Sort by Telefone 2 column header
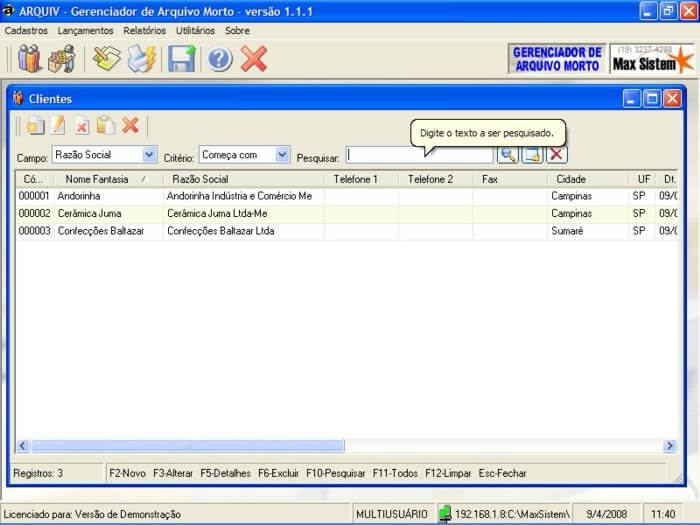 point(435,179)
